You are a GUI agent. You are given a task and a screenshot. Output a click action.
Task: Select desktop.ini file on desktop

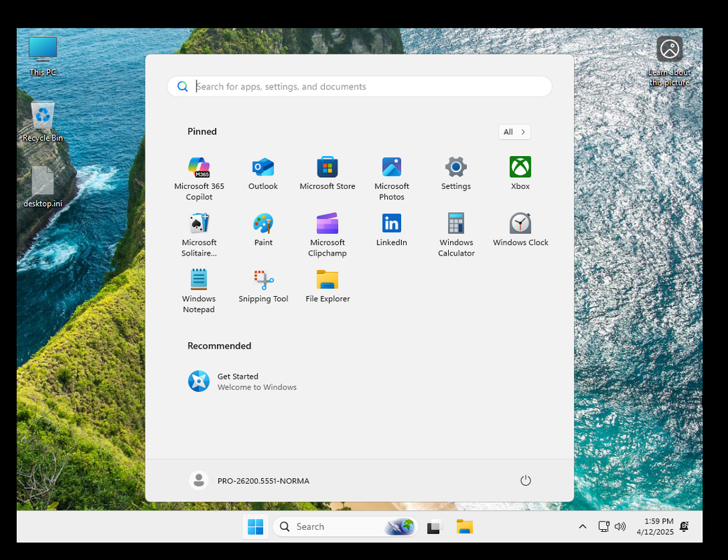(43, 187)
